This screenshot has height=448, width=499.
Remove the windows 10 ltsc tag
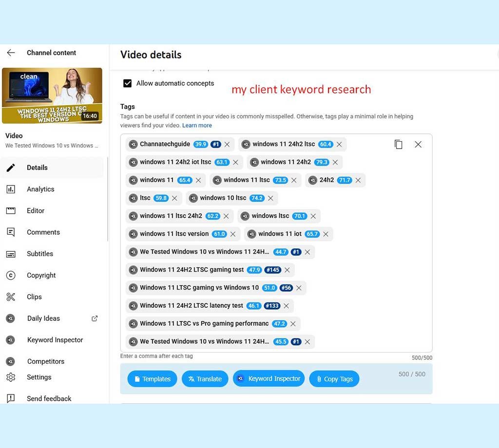(x=270, y=198)
